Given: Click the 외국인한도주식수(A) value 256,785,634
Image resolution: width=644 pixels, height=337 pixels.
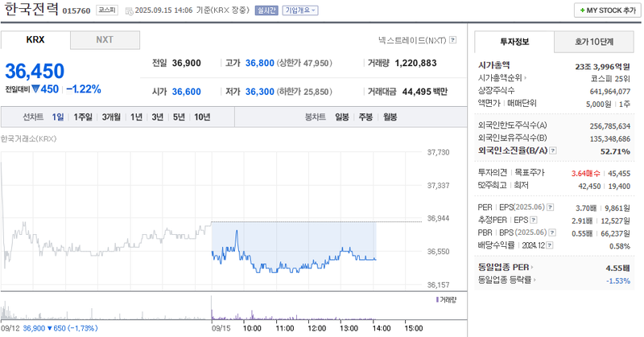Looking at the screenshot, I should coord(610,126).
